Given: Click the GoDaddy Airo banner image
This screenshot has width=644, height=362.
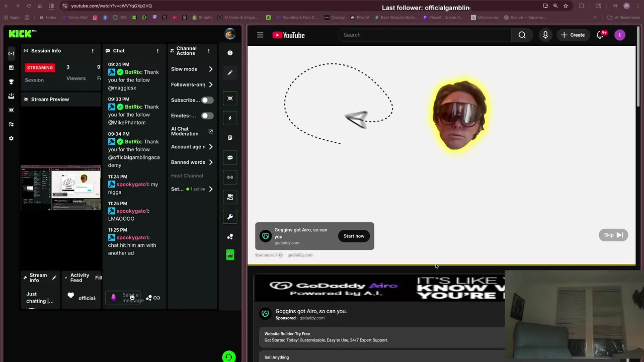Looking at the screenshot, I should (x=379, y=288).
